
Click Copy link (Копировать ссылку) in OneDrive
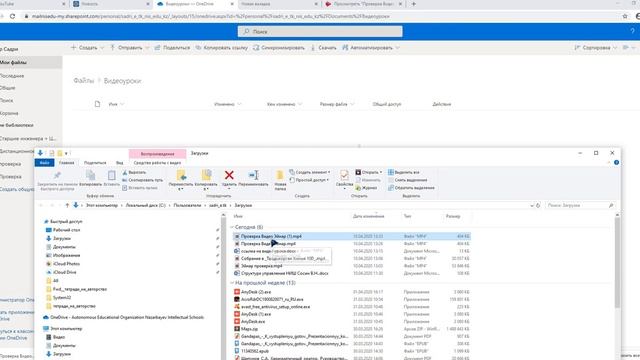click(x=222, y=48)
